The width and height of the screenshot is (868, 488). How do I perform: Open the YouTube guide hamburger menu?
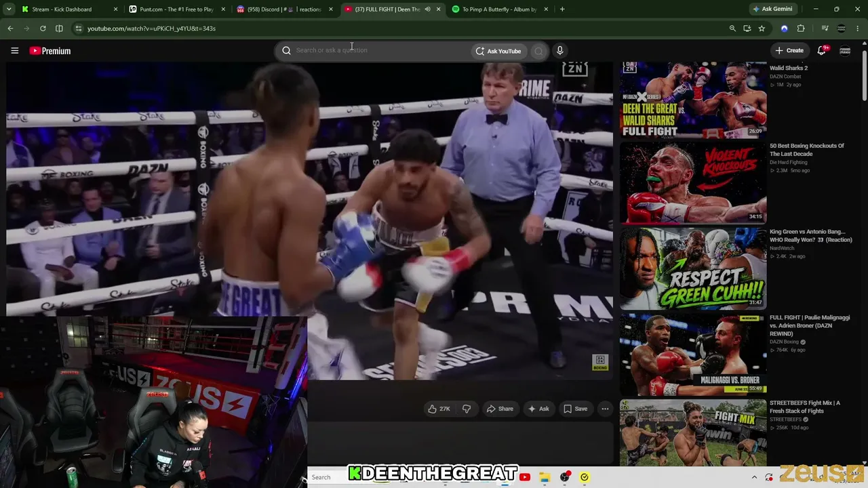(x=14, y=51)
